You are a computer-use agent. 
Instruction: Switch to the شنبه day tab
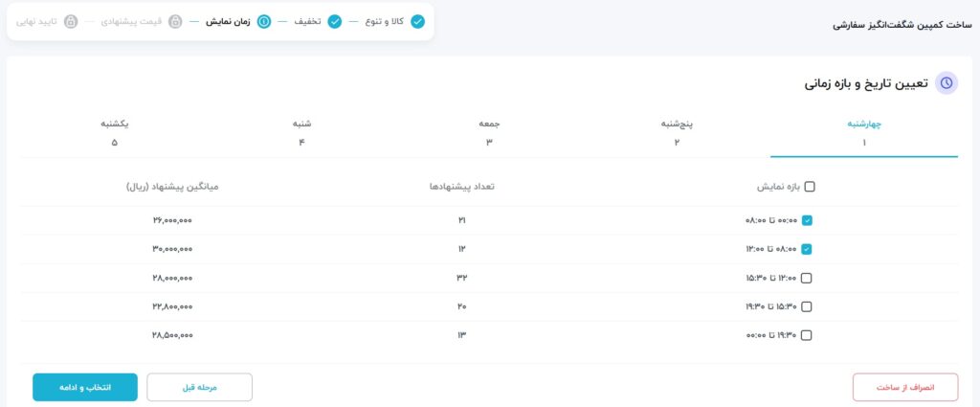click(301, 133)
